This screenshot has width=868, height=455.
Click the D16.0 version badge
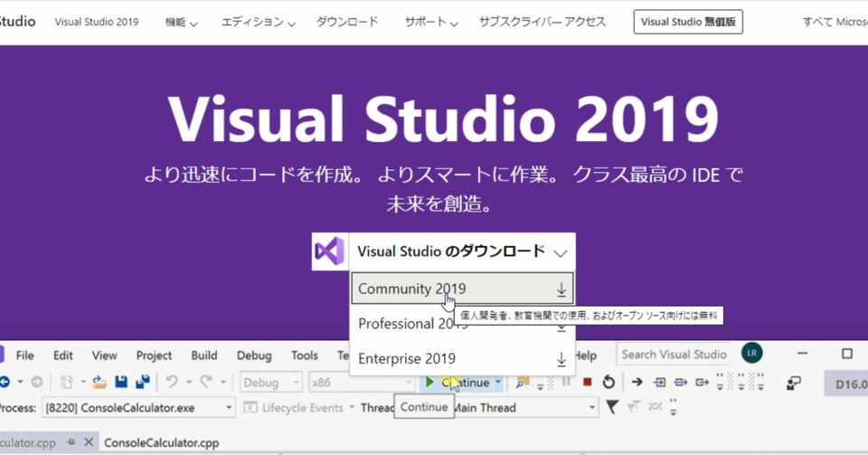(x=846, y=384)
